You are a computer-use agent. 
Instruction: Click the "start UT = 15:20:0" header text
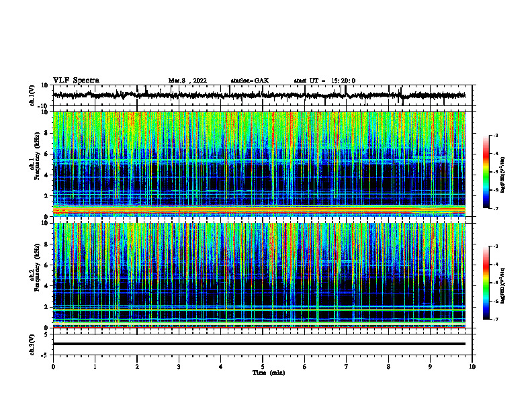(324, 81)
